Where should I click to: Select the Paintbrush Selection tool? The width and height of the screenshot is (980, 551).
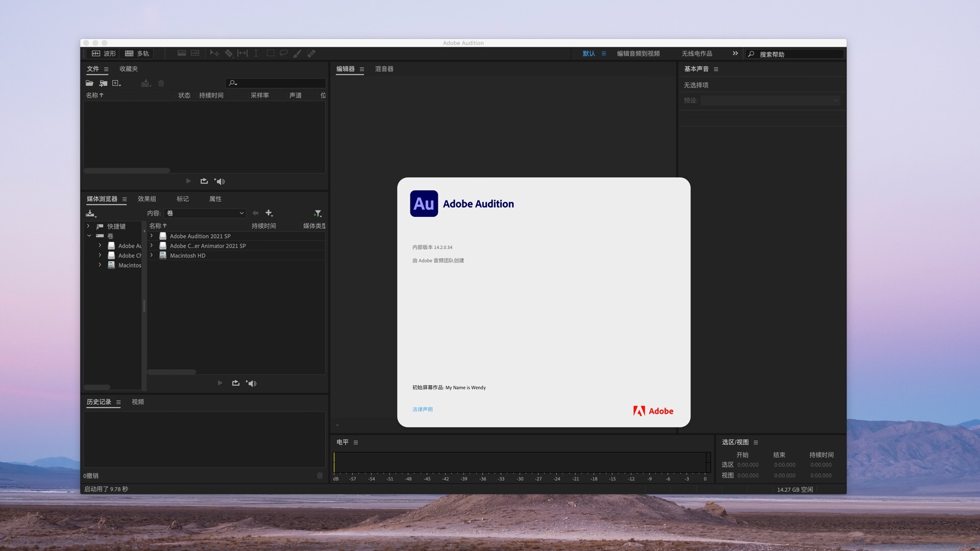point(297,53)
